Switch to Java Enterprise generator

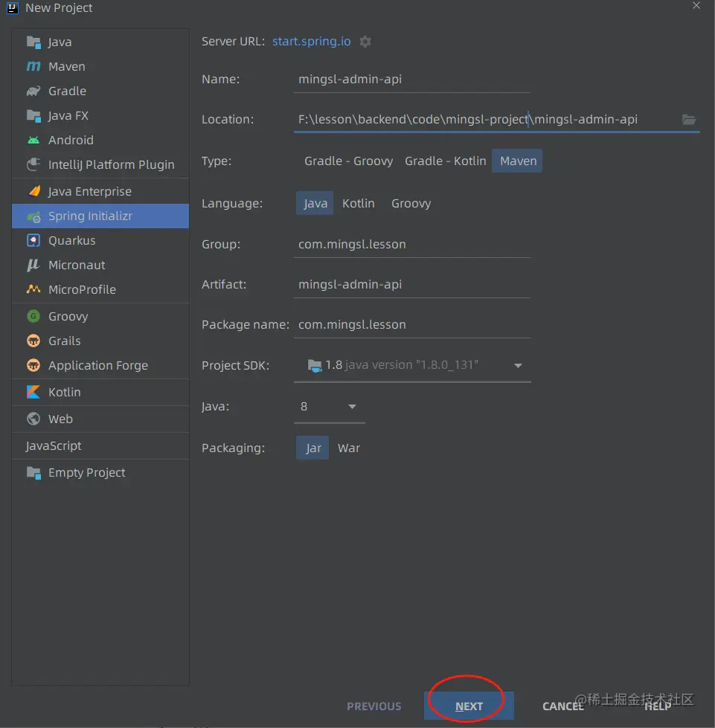(89, 191)
